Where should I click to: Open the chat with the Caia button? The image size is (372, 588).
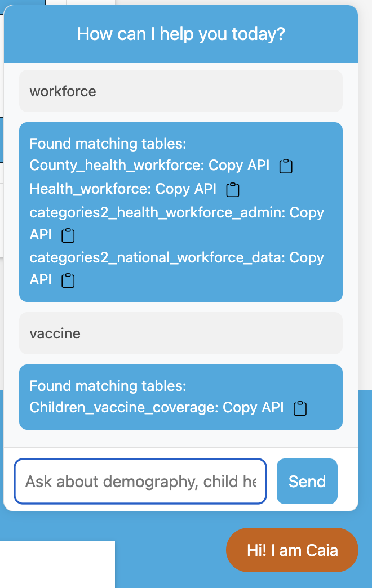point(292,550)
